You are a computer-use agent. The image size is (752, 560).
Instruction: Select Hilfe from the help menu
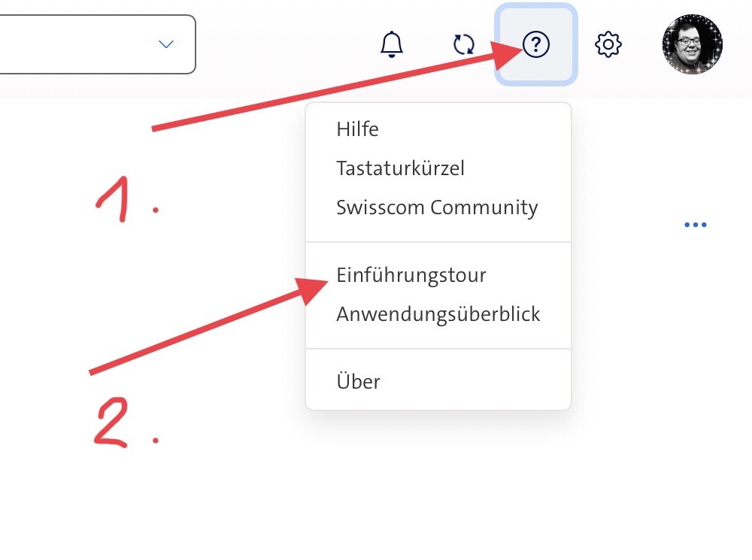point(357,129)
